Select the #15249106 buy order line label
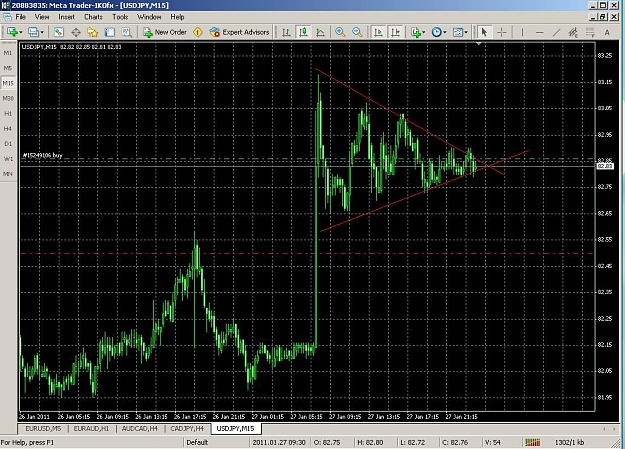Viewport: 625px width, 449px height. [42, 155]
